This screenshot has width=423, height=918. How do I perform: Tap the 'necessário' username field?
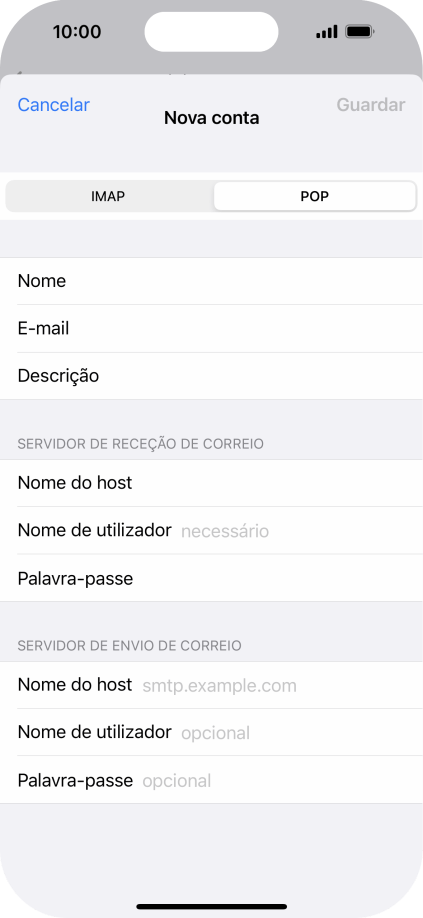pyautogui.click(x=211, y=531)
